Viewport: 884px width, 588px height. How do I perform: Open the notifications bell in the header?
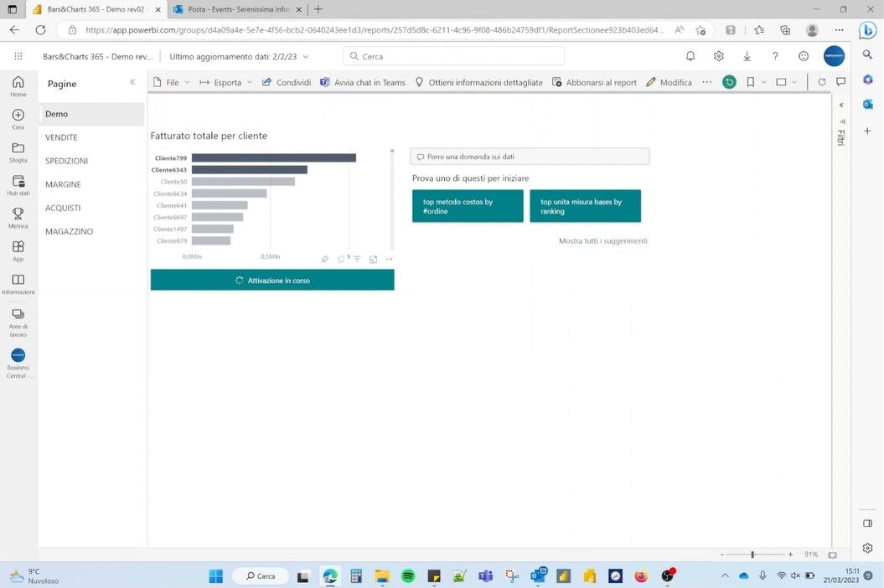[690, 56]
